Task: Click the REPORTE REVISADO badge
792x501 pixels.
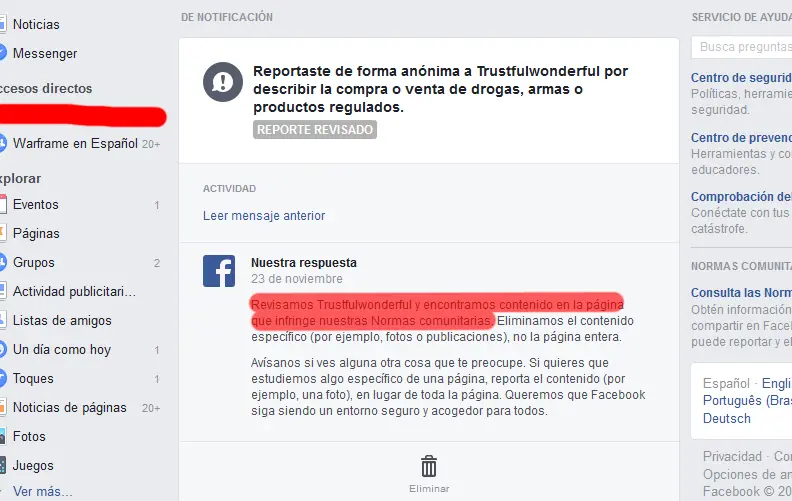Action: click(315, 130)
